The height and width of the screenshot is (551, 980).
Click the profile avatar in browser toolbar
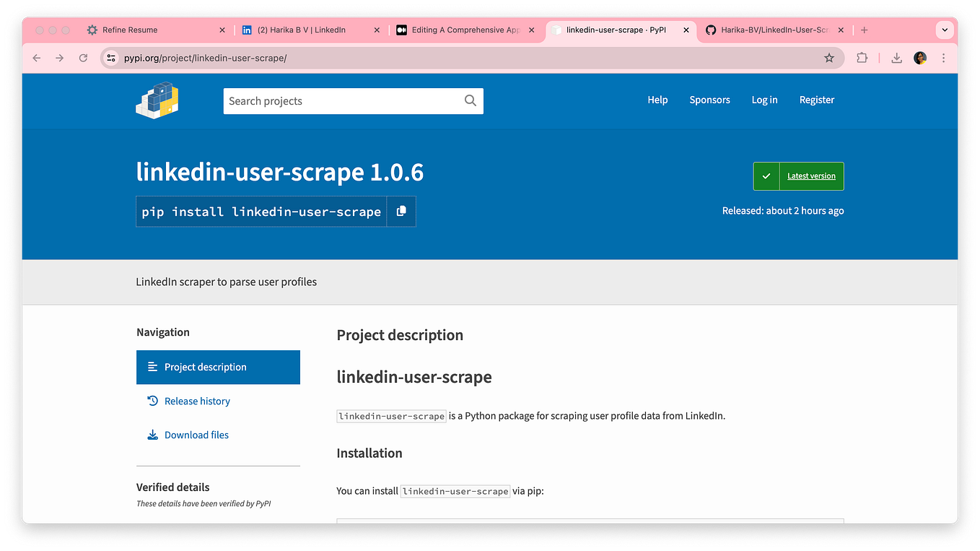[x=919, y=58]
